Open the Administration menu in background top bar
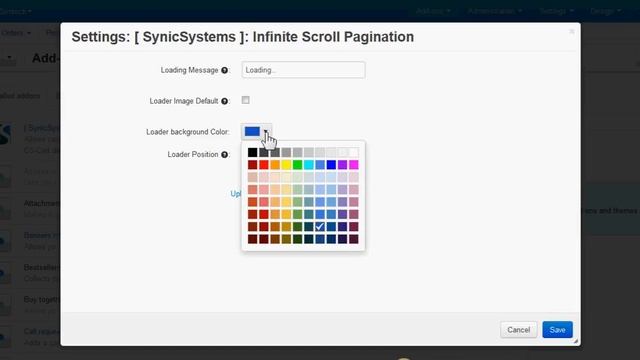The height and width of the screenshot is (360, 640). (494, 11)
